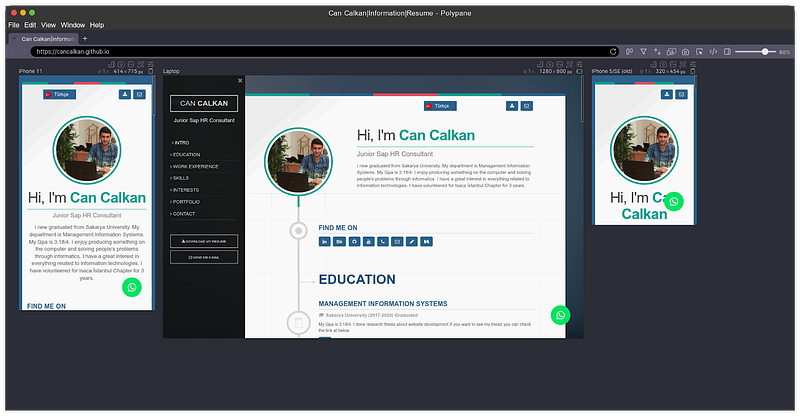Open the YouTube icon under Find Me On

pos(368,241)
